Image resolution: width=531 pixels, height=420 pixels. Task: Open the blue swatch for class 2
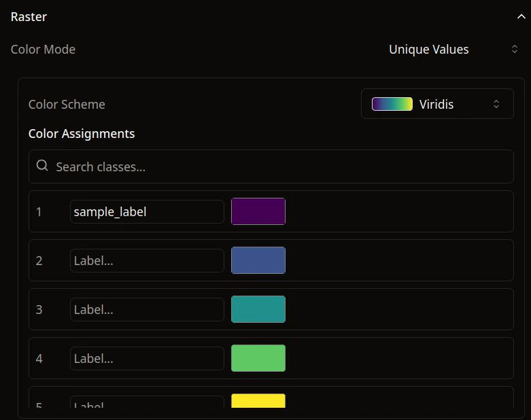258,260
